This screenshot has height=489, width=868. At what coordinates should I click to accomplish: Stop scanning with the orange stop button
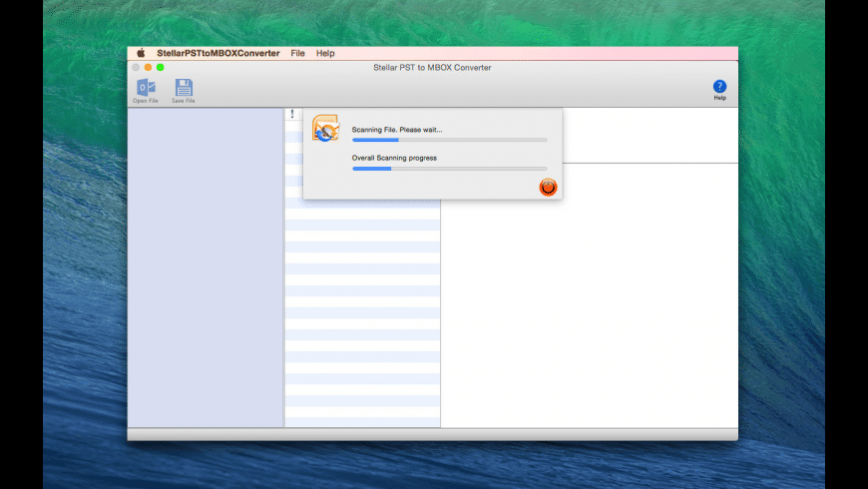tap(548, 188)
